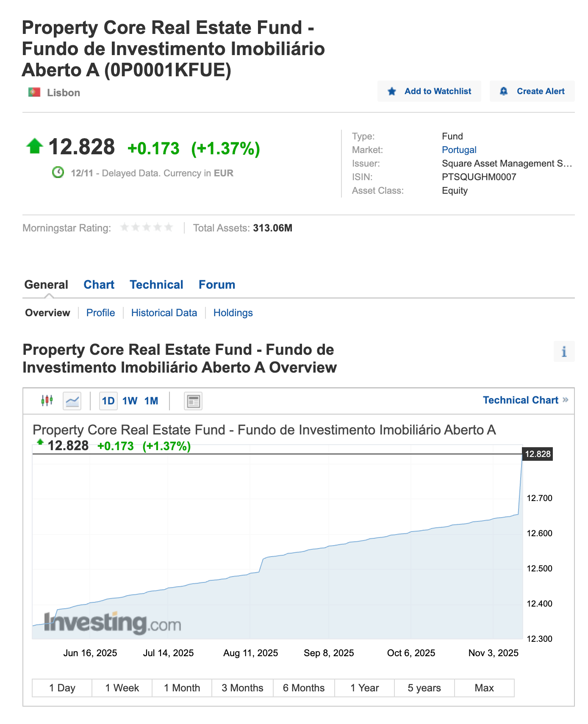View the Holdings section
The image size is (588, 724).
point(233,313)
